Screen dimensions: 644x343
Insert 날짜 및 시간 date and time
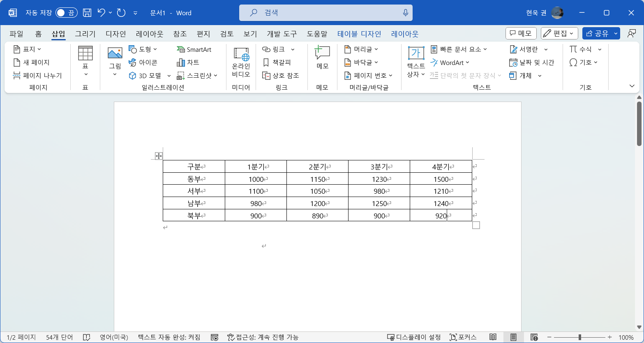click(532, 63)
